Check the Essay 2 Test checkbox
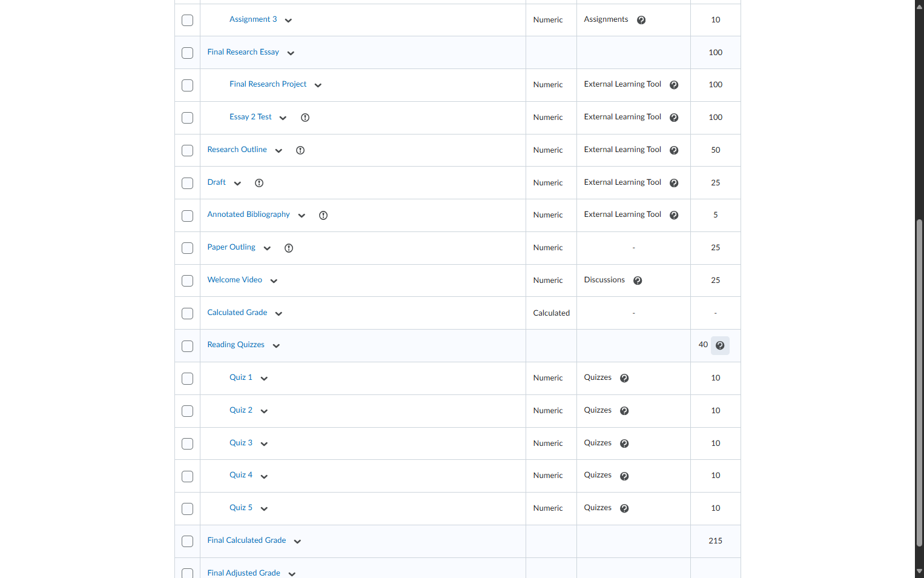The width and height of the screenshot is (924, 578). pyautogui.click(x=188, y=118)
